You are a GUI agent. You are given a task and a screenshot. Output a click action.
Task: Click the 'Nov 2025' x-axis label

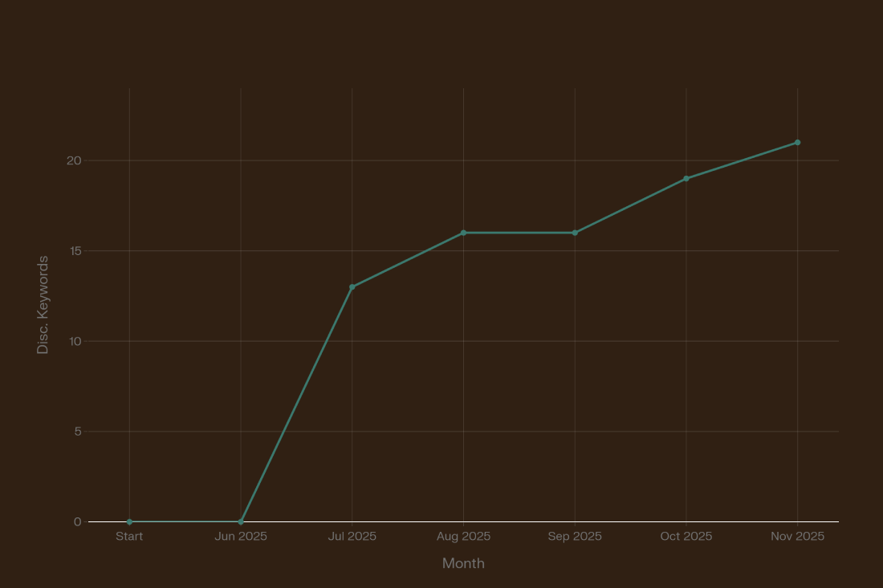[797, 537]
